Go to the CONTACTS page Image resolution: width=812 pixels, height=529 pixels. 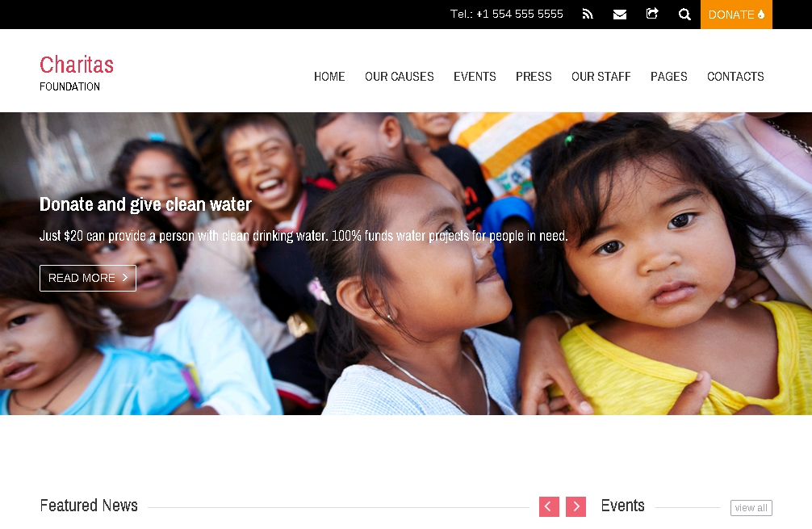point(735,76)
